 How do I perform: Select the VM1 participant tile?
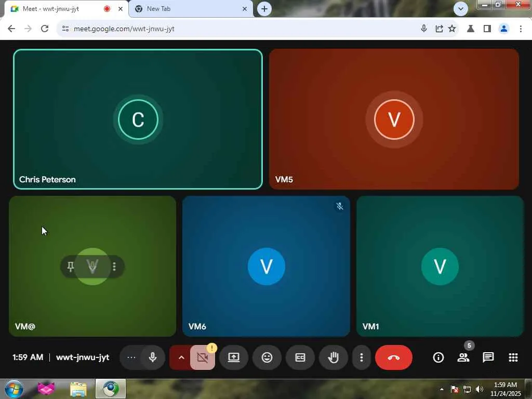[440, 267]
